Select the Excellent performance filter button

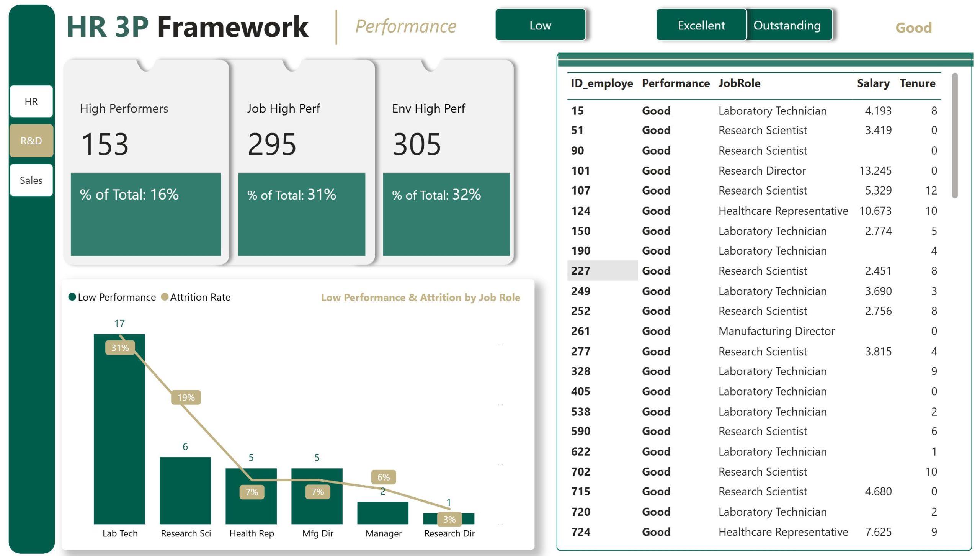[701, 25]
